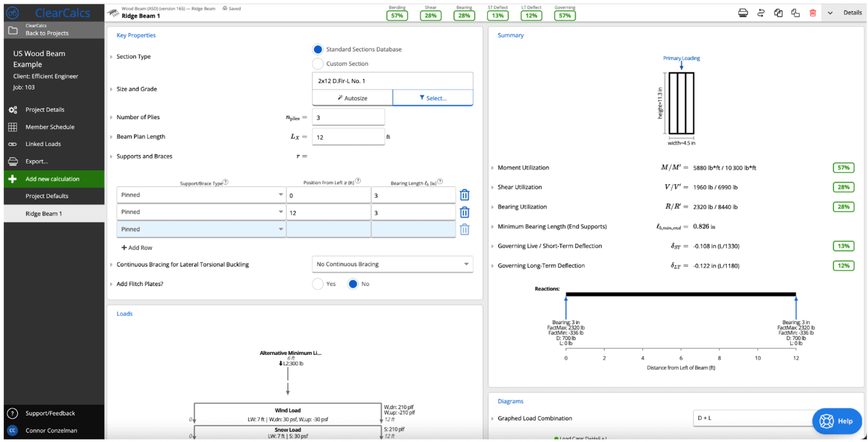Click the Export printer icon in sidebar

click(x=13, y=161)
